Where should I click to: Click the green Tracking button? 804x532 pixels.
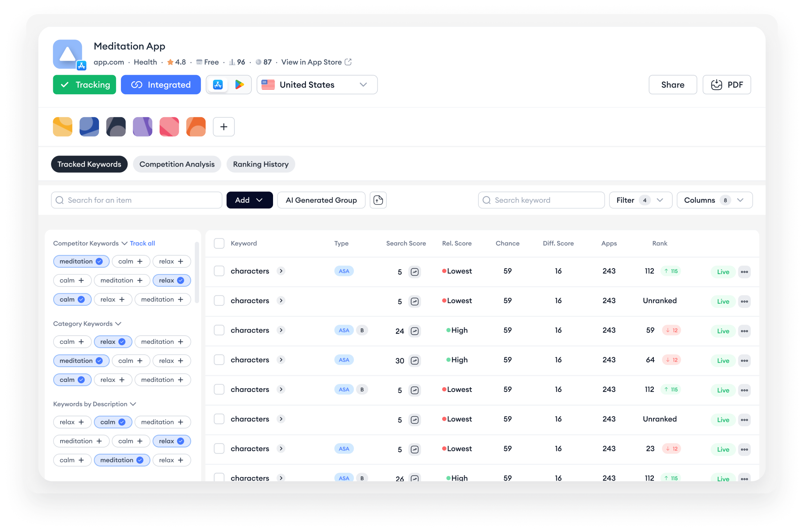[x=85, y=85]
